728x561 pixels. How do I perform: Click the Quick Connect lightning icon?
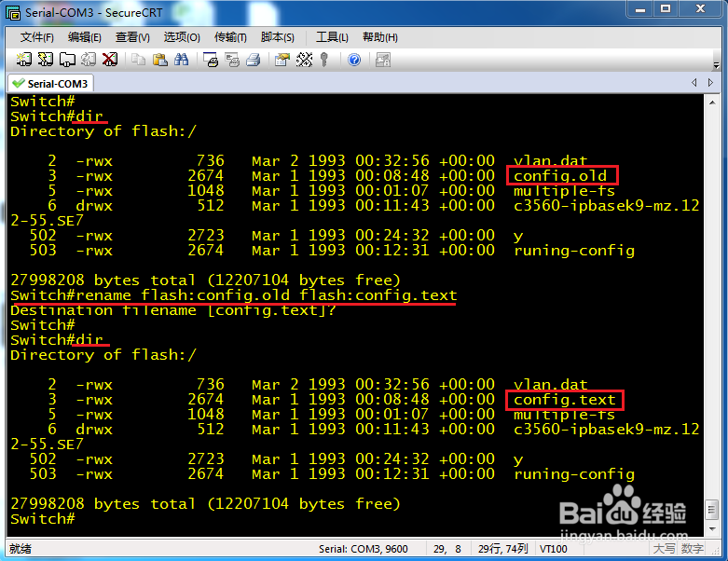(46, 60)
